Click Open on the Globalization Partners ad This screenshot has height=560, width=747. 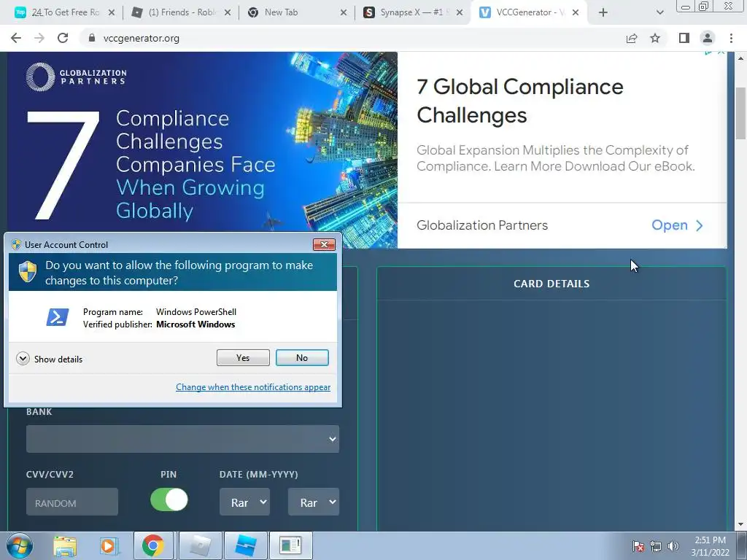[677, 225]
